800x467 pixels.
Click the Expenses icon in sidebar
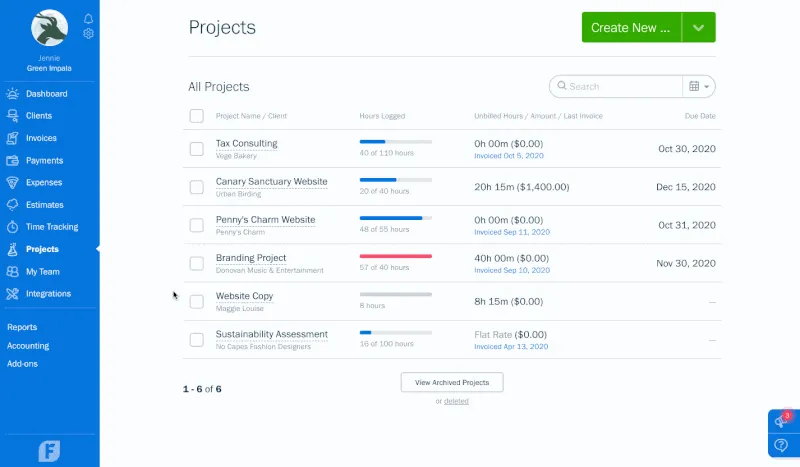click(12, 183)
